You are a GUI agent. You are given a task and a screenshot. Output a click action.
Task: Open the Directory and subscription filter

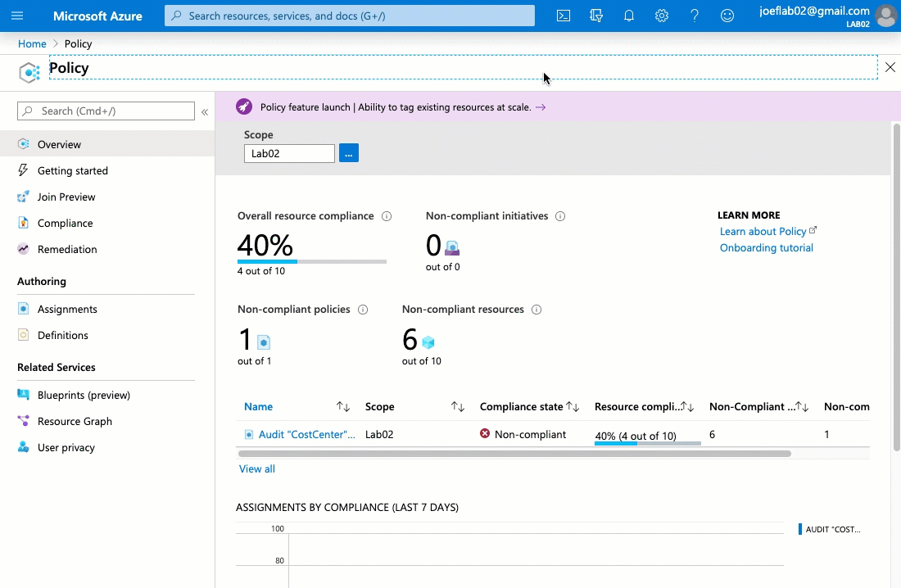click(x=596, y=16)
